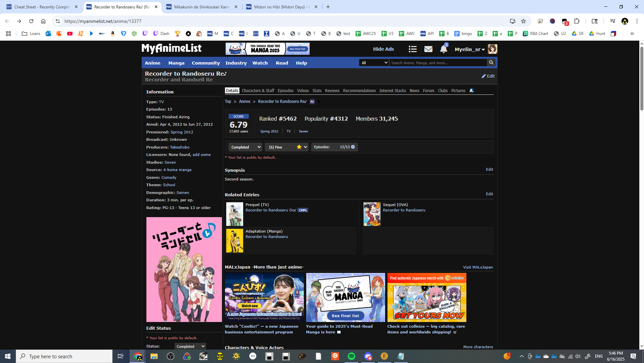Open the All search category dropdown
The height and width of the screenshot is (363, 644).
[374, 63]
